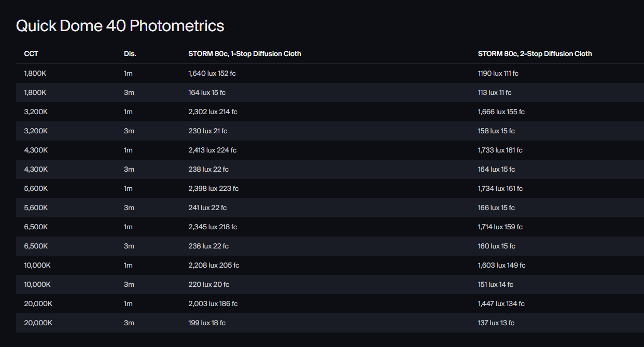Click the 199 lux 18 fc cell
The height and width of the screenshot is (347, 644).
[207, 323]
